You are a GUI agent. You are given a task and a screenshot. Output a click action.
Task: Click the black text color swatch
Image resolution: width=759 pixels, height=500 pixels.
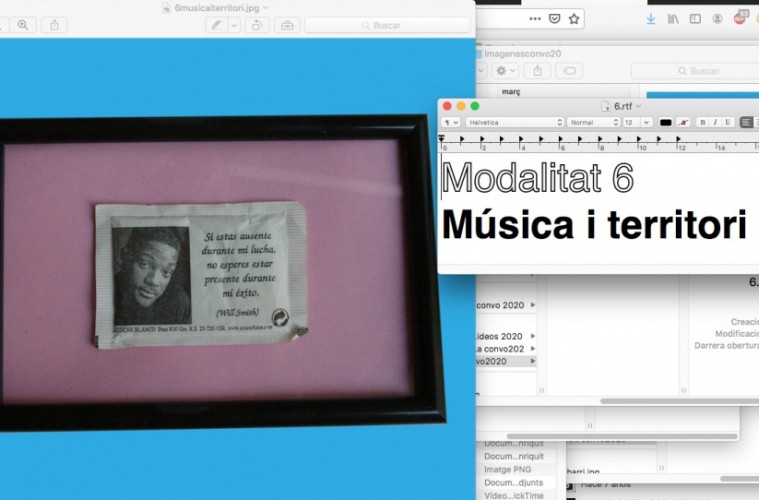pos(666,122)
